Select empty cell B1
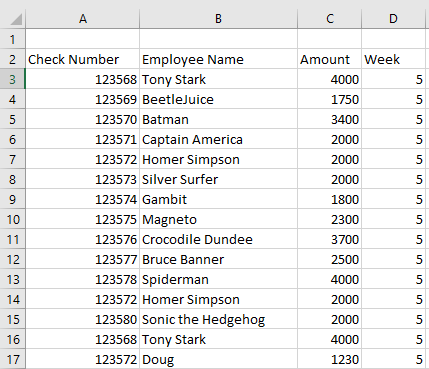Viewport: 429px width, 369px height. point(218,39)
